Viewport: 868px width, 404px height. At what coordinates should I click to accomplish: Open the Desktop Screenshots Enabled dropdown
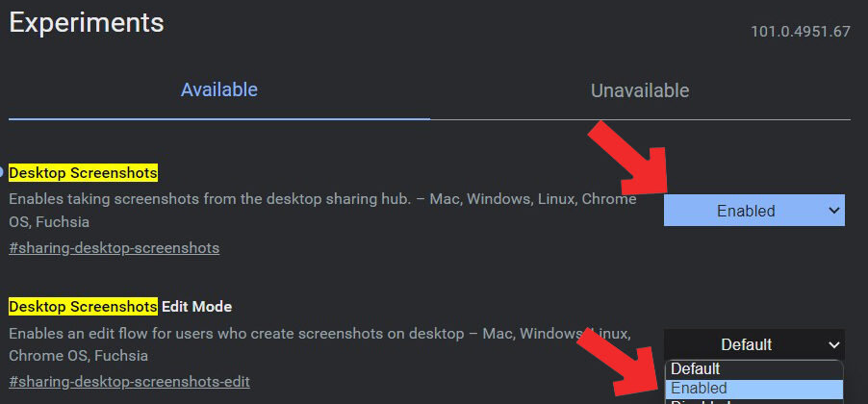tap(746, 211)
